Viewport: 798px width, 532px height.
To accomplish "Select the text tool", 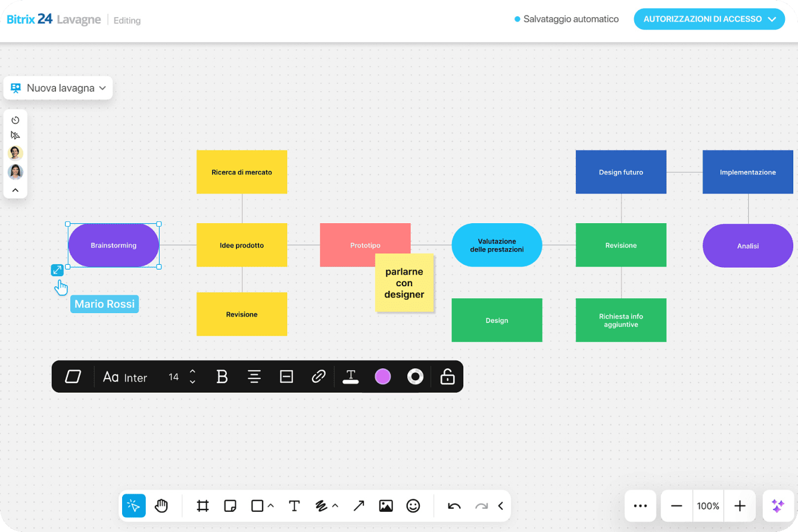I will (x=294, y=506).
